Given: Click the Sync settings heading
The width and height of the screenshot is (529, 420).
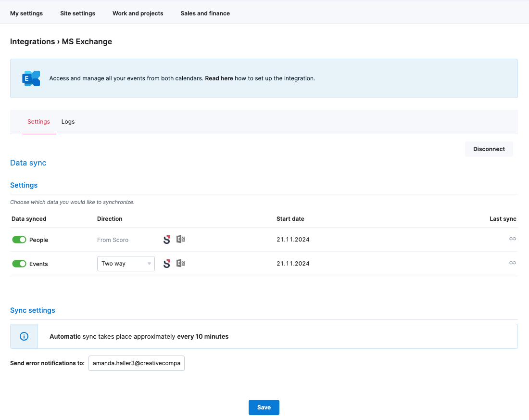Looking at the screenshot, I should (32, 310).
